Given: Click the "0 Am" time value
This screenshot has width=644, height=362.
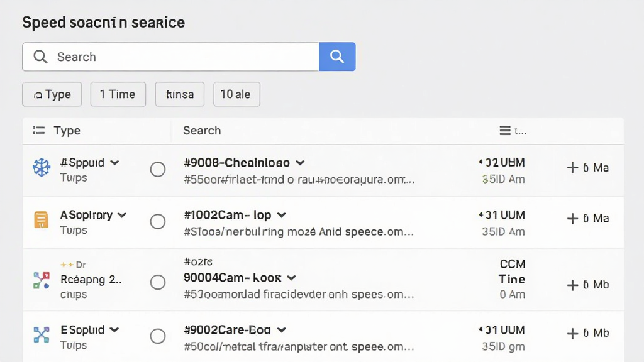Looking at the screenshot, I should click(x=512, y=294).
